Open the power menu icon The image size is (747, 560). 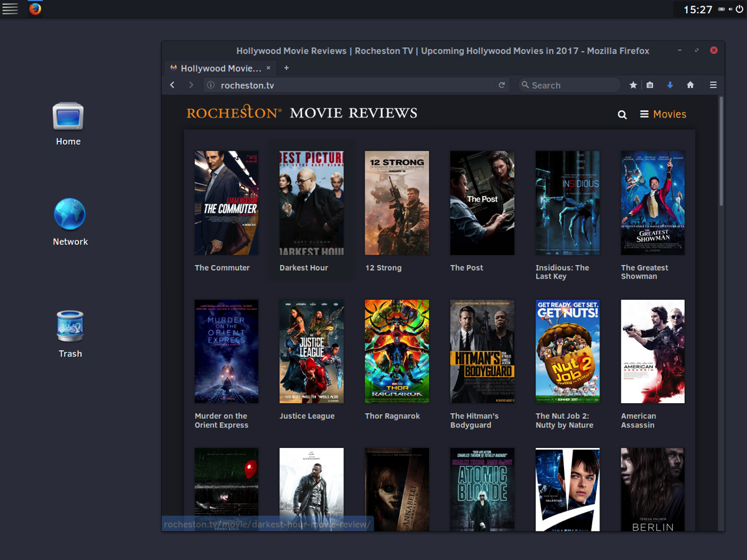(x=740, y=9)
